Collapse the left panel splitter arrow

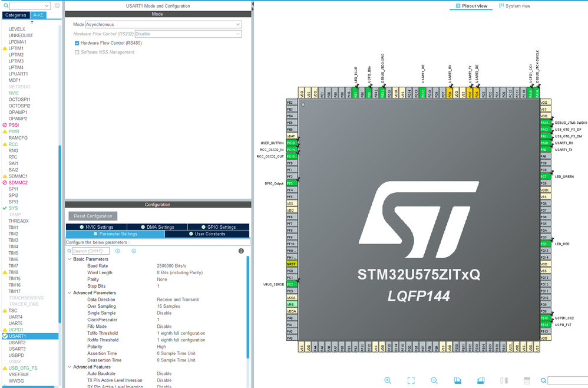(x=253, y=4)
